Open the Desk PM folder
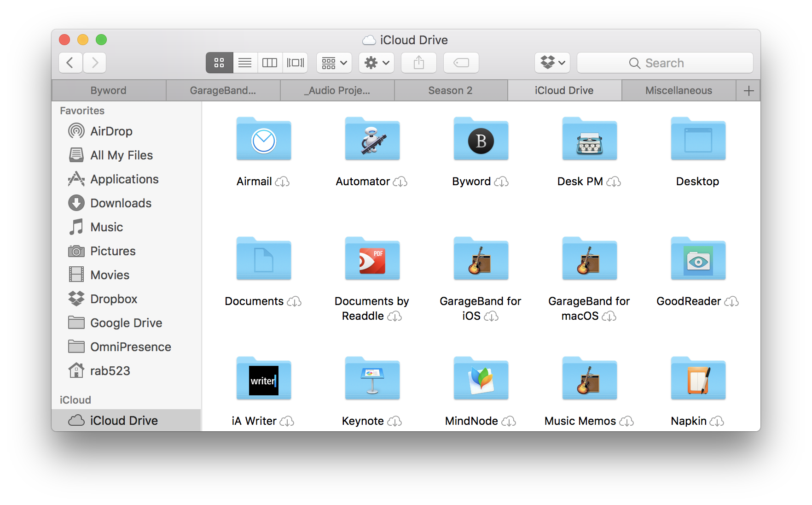This screenshot has height=505, width=812. pyautogui.click(x=590, y=139)
